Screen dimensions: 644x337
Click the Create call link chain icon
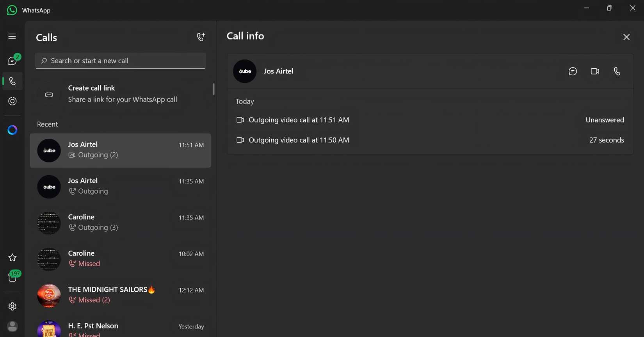click(x=49, y=95)
